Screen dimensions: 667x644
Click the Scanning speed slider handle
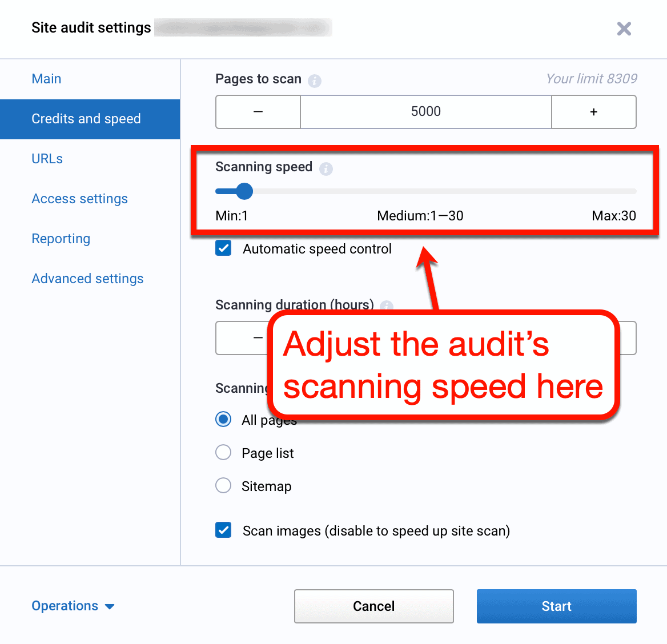245,191
